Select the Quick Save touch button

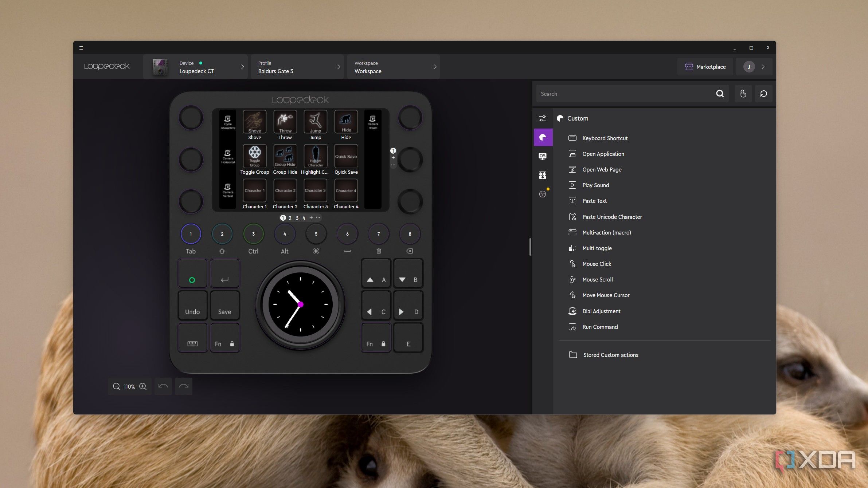(346, 156)
